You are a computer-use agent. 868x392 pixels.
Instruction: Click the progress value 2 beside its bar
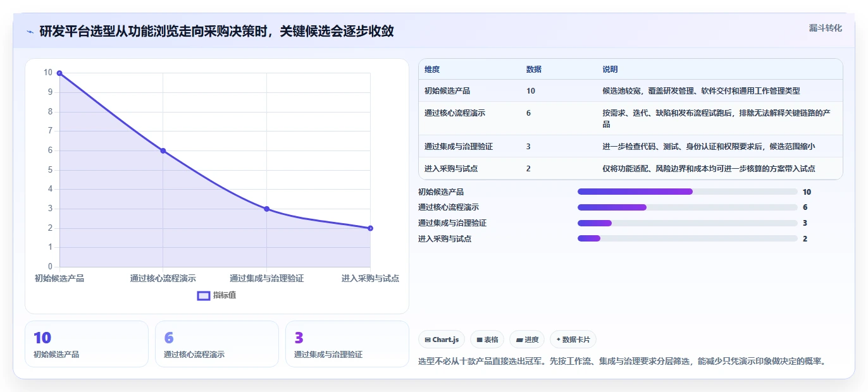[805, 238]
